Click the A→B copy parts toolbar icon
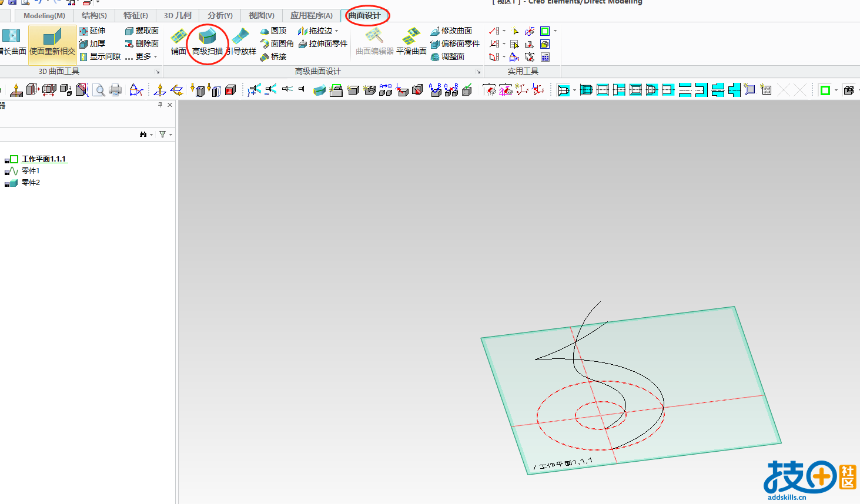The height and width of the screenshot is (504, 860). (x=386, y=90)
